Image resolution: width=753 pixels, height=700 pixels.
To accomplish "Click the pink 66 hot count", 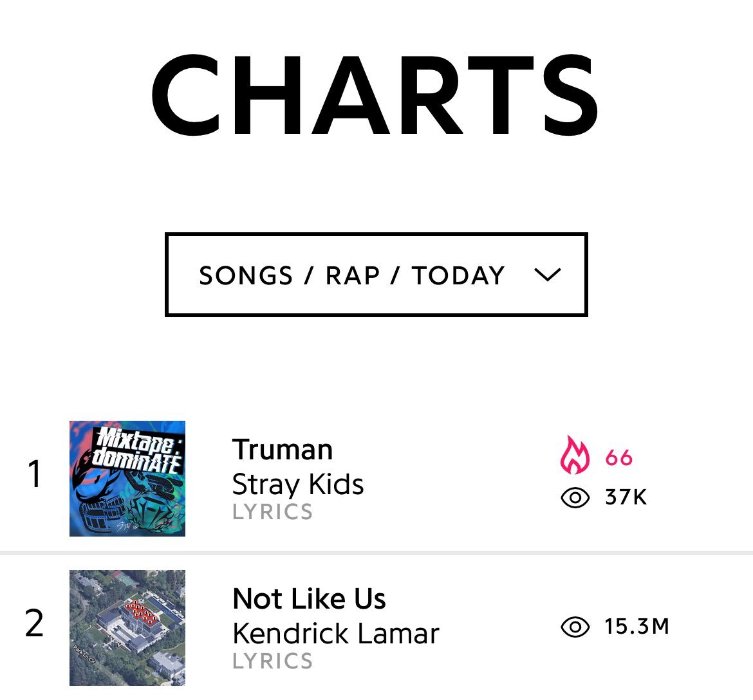I will click(x=619, y=457).
